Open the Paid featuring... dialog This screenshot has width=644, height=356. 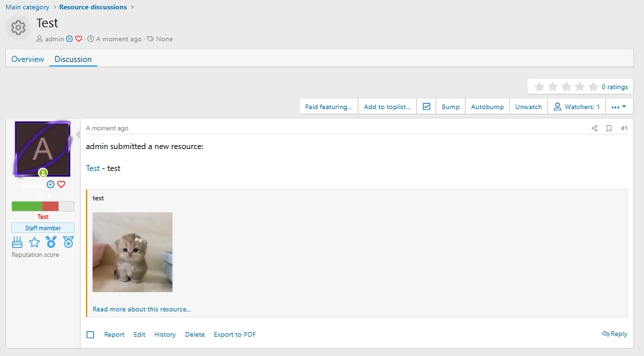[328, 106]
